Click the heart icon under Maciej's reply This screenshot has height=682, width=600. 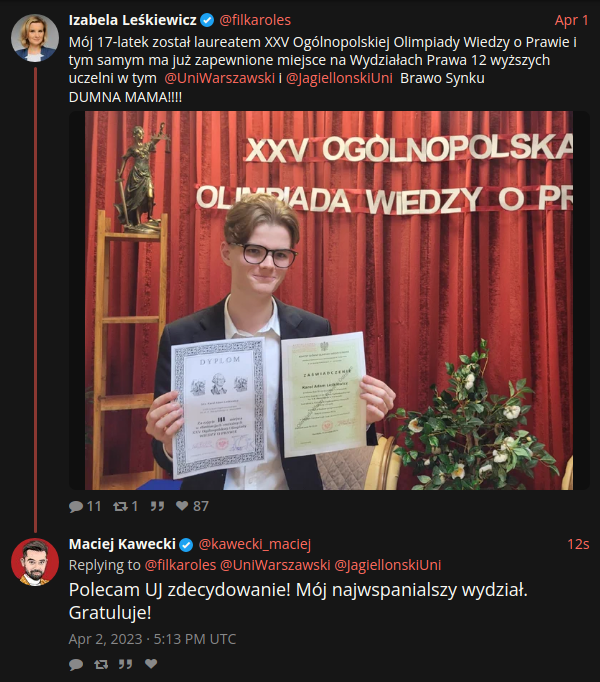coord(151,664)
